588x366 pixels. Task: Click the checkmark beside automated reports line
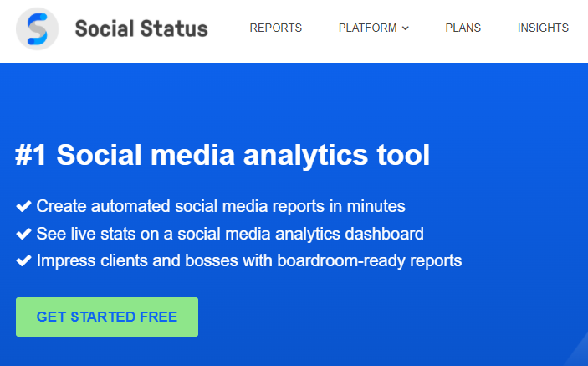click(23, 206)
